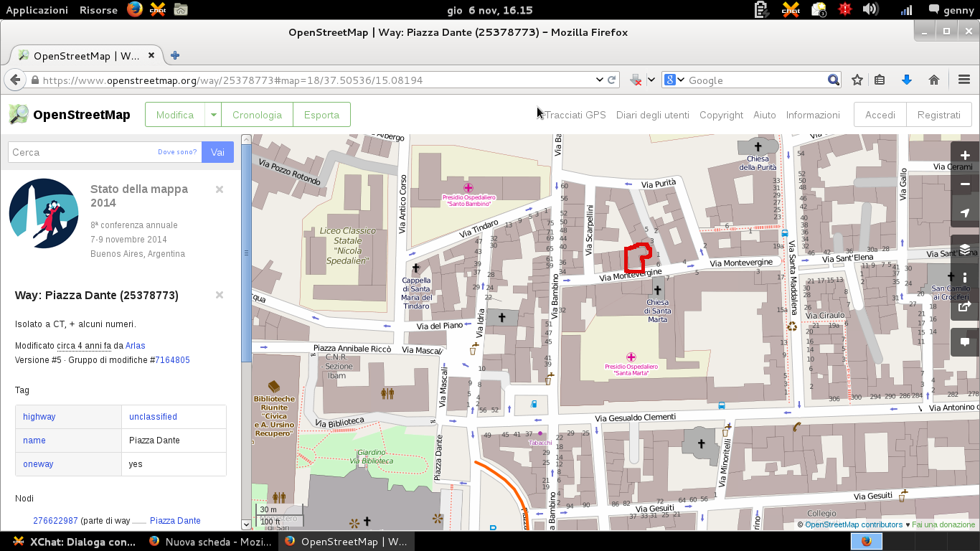The image size is (980, 551).
Task: Open changeset 7164805 link
Action: tap(173, 360)
